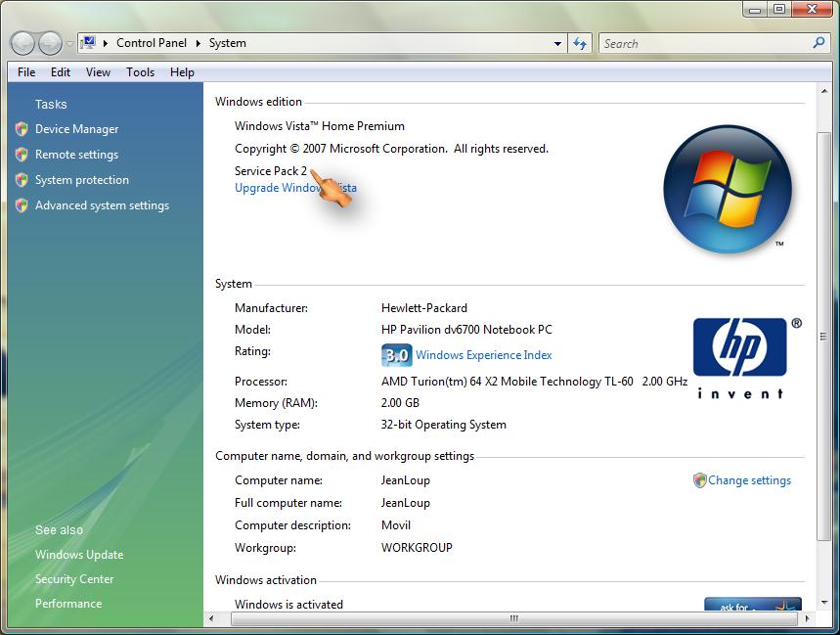Open Performance under See also
The image size is (840, 635).
tap(68, 604)
